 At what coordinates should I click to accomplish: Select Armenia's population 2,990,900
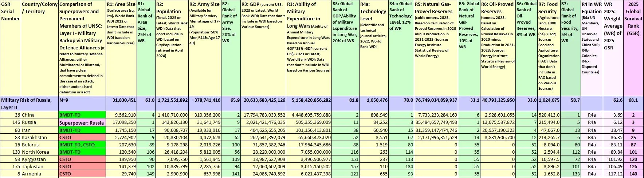[x=172, y=174]
